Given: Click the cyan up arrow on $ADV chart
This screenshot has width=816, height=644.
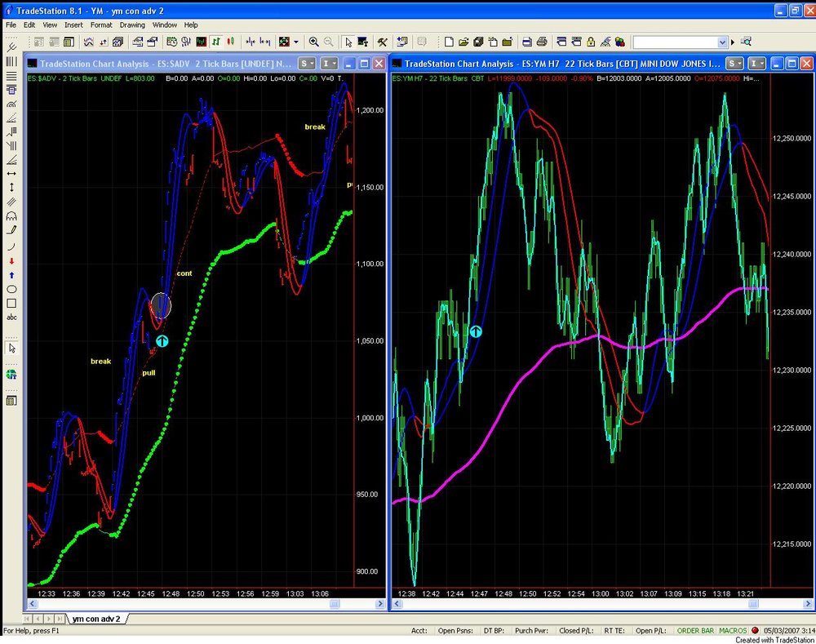Looking at the screenshot, I should (x=162, y=341).
